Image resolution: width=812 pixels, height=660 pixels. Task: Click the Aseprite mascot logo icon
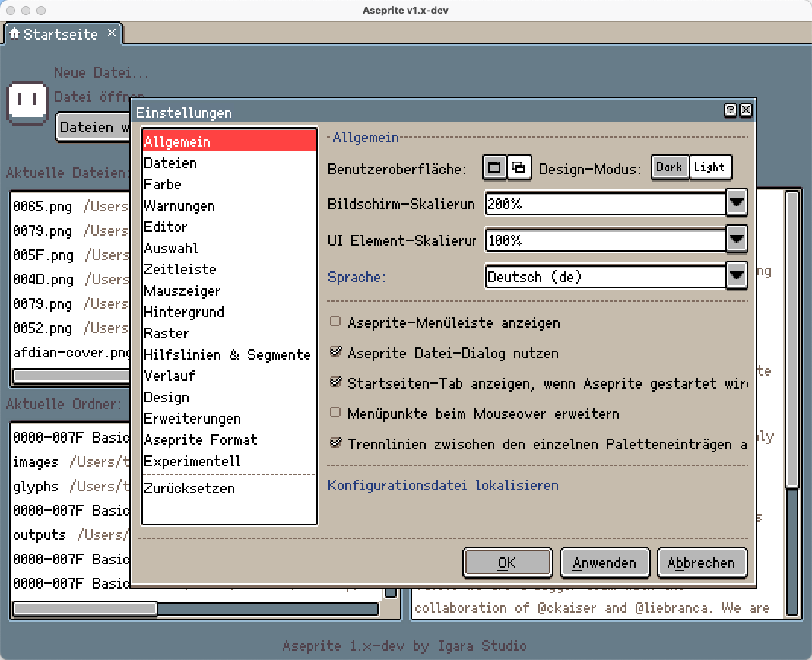pyautogui.click(x=27, y=103)
